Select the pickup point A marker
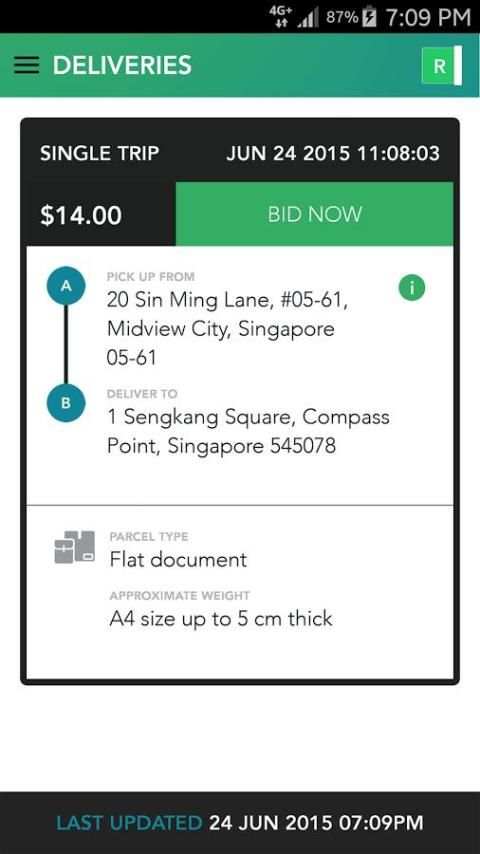 coord(66,285)
